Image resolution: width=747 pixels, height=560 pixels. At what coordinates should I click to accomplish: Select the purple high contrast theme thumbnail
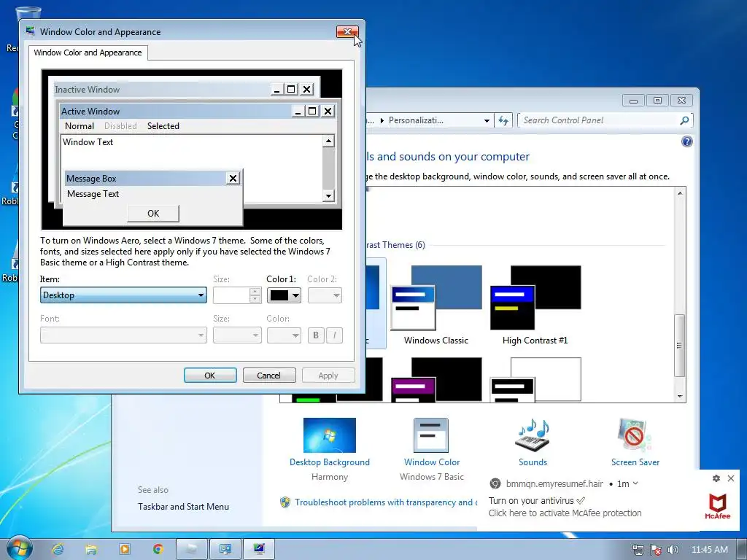436,379
